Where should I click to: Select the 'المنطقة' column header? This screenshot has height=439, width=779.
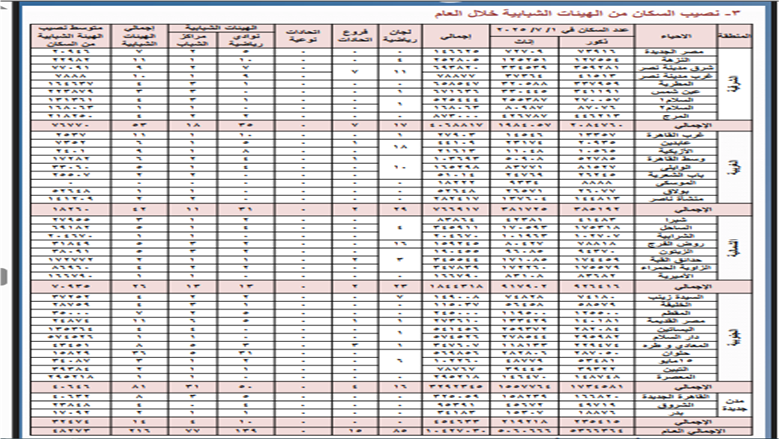(x=734, y=36)
